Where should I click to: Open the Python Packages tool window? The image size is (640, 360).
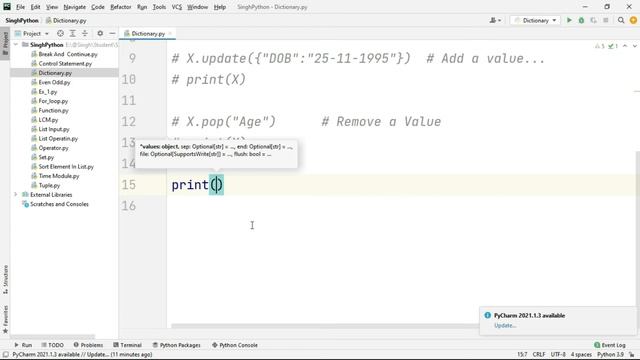[176, 345]
